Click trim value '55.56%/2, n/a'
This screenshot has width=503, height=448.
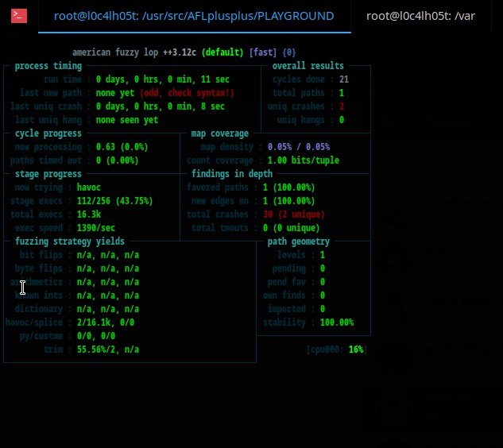tap(108, 350)
